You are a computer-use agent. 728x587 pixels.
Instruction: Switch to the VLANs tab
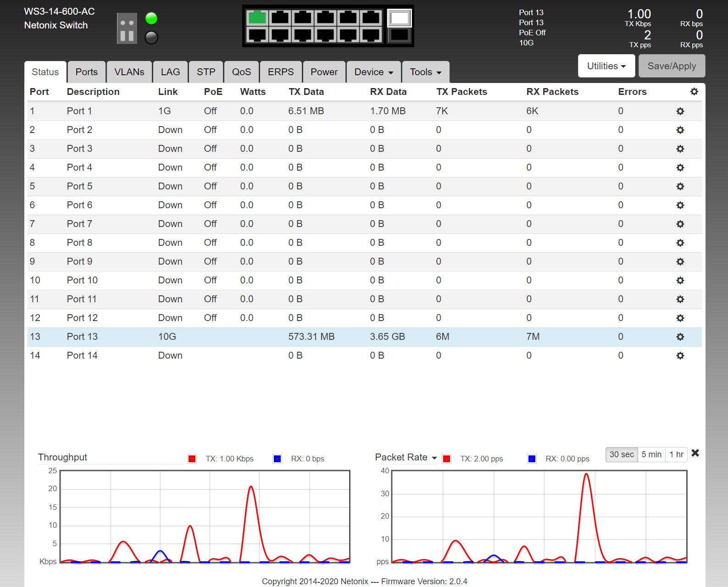click(129, 72)
